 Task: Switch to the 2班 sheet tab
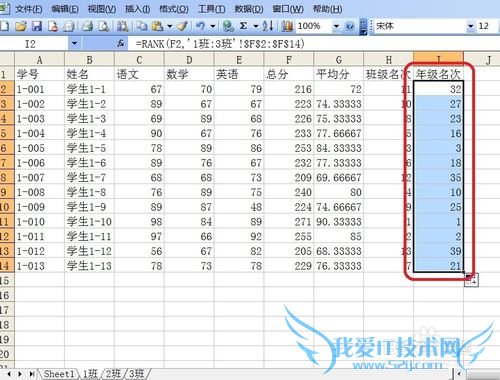click(113, 374)
